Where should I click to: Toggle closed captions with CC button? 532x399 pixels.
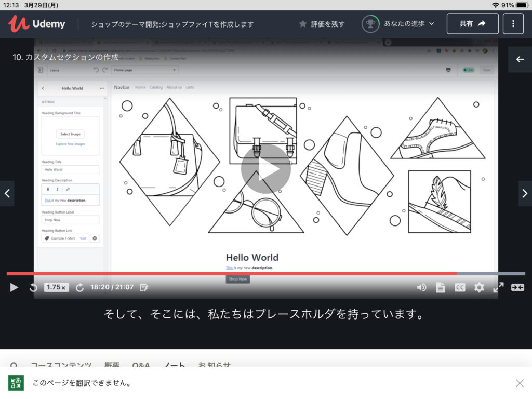pyautogui.click(x=460, y=287)
